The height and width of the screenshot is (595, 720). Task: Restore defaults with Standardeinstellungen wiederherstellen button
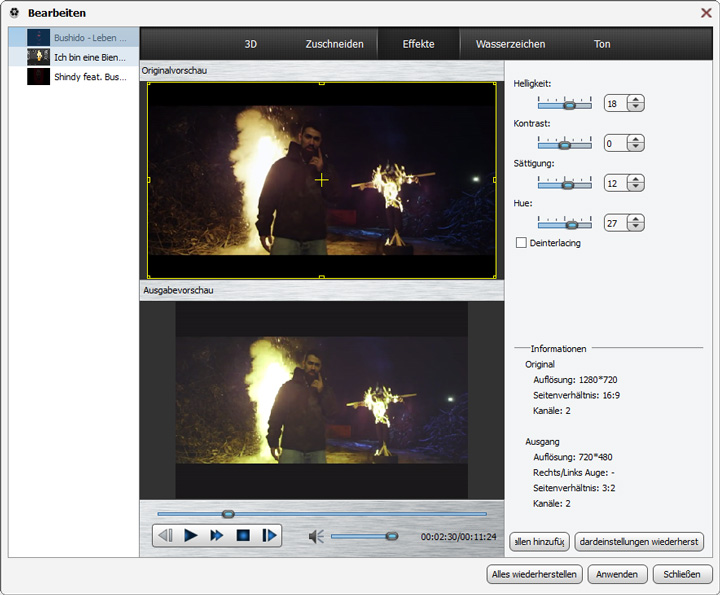[638, 542]
